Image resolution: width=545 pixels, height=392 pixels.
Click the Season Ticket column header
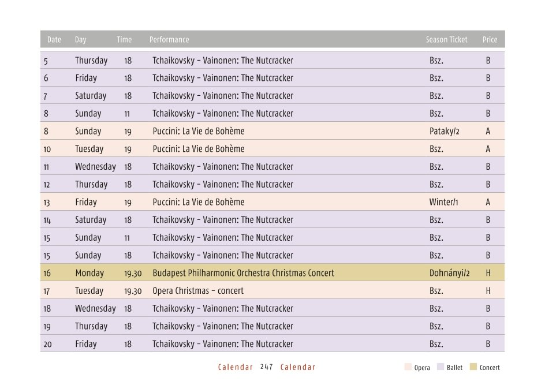(x=447, y=40)
